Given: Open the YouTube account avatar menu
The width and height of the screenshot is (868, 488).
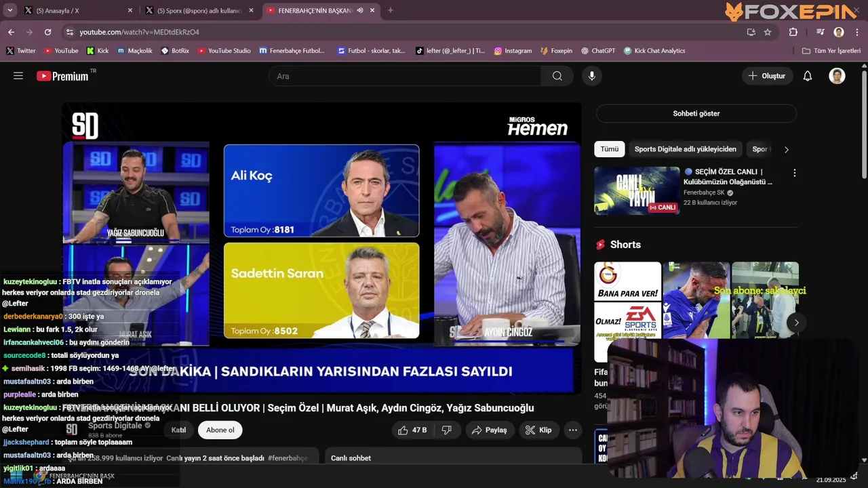Looking at the screenshot, I should click(837, 76).
